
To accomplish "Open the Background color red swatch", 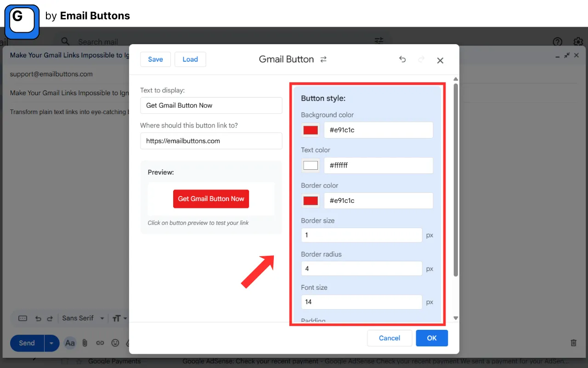I will click(311, 130).
